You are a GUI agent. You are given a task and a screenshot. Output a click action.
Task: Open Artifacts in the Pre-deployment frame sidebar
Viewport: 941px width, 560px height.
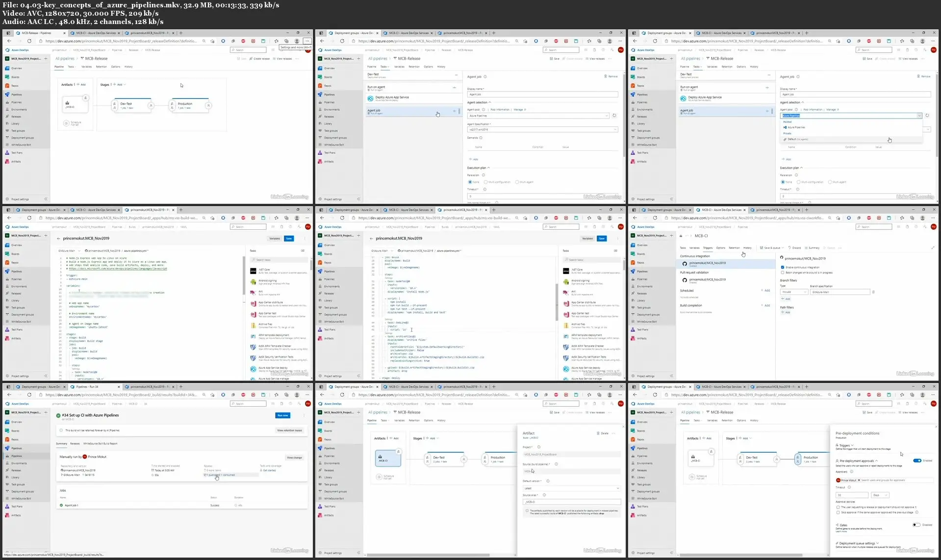point(641,515)
